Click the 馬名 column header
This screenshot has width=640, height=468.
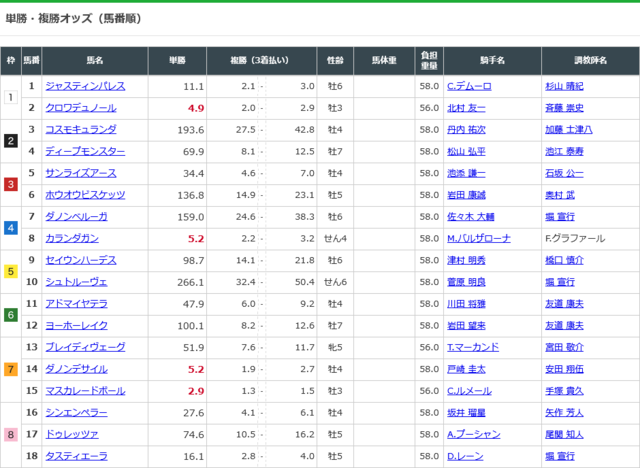click(95, 61)
